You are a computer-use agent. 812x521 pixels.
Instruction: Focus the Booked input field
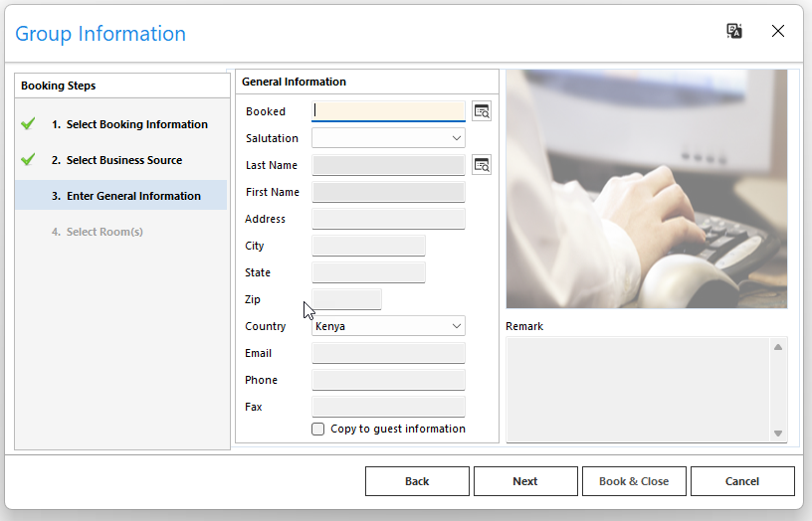point(388,111)
